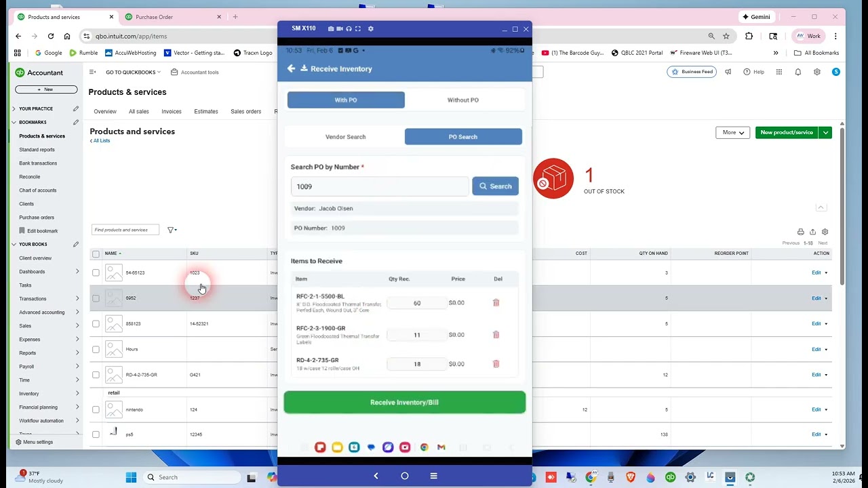This screenshot has height=488, width=868.
Task: Print the products list with printer icon
Action: click(801, 232)
